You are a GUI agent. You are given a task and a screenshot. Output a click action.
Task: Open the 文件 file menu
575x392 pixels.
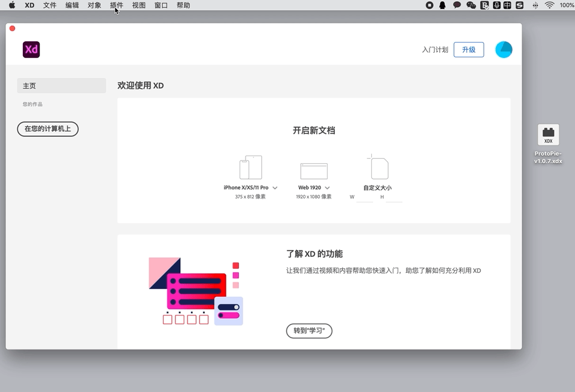coord(50,5)
